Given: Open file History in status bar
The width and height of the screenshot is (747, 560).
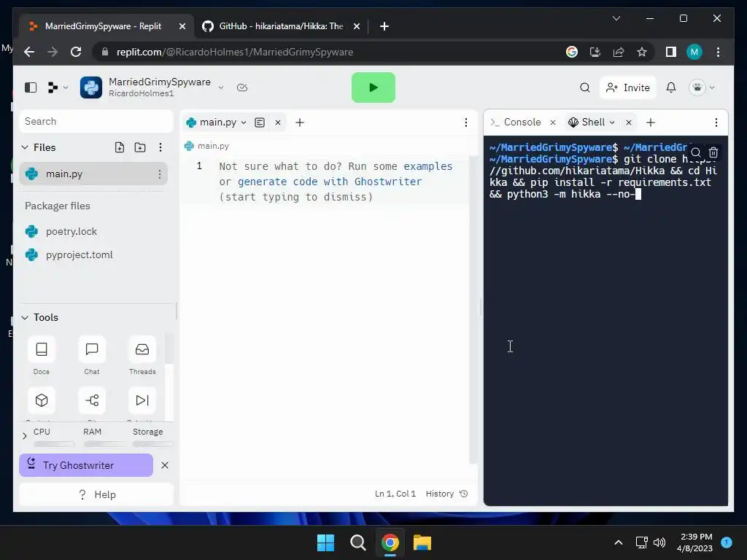Looking at the screenshot, I should pos(446,494).
